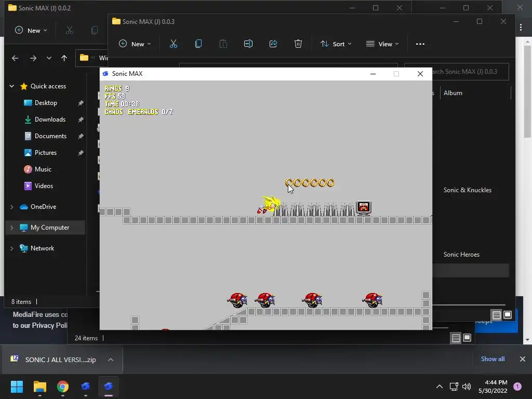This screenshot has height=399, width=532.
Task: Open clock showing 4:44 PM
Action: 493,387
